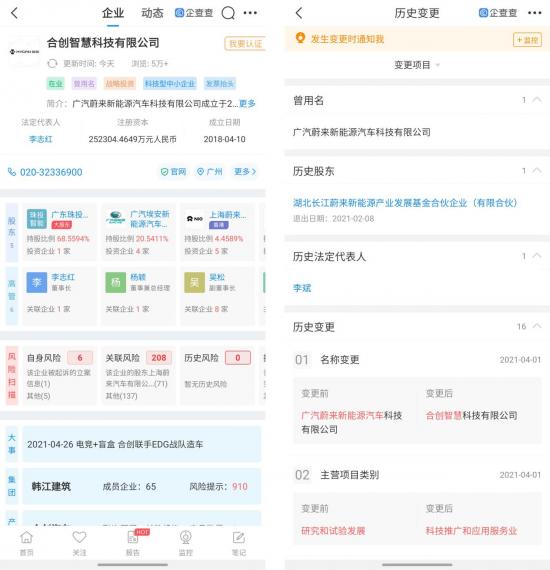Select former name 广汽蔚来新能源汽车科技有限公司

coord(362,132)
